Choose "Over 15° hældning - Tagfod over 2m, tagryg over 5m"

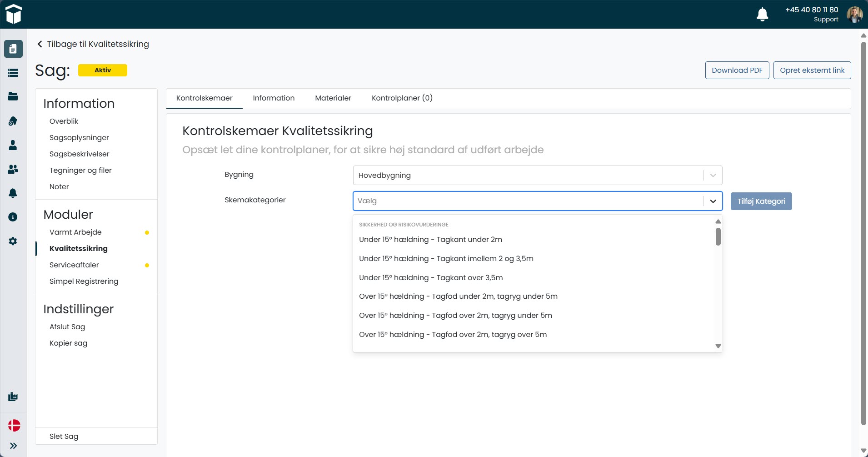pos(453,335)
